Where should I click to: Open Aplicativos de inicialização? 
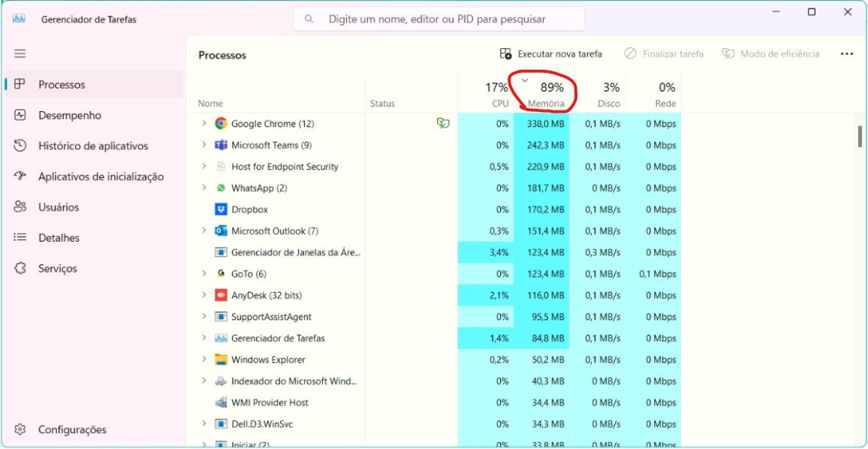point(94,176)
